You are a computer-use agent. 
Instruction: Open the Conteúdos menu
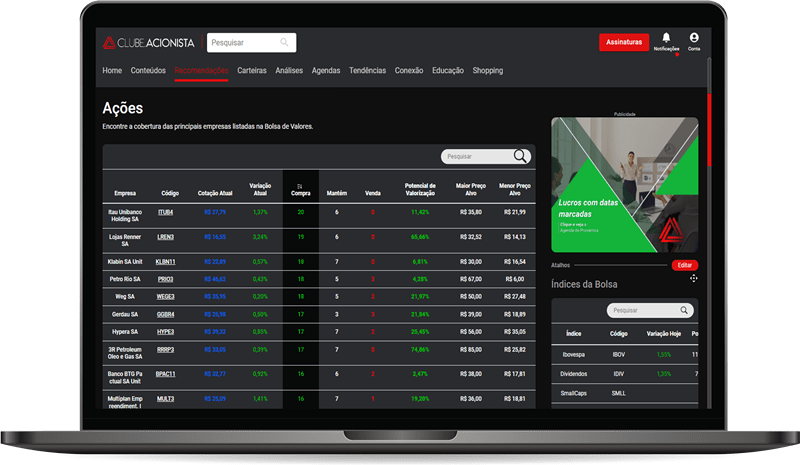(148, 70)
